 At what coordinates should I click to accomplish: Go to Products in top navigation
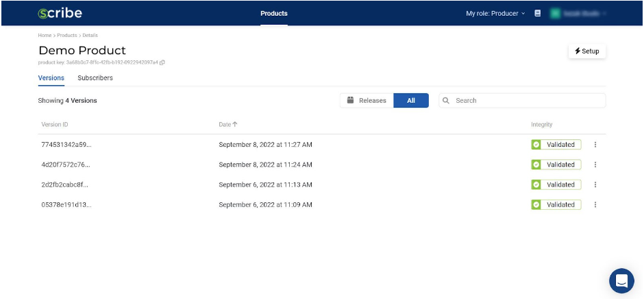pyautogui.click(x=274, y=13)
